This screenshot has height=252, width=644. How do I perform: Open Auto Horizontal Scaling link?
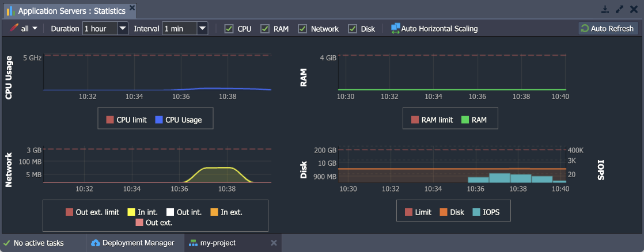(440, 29)
